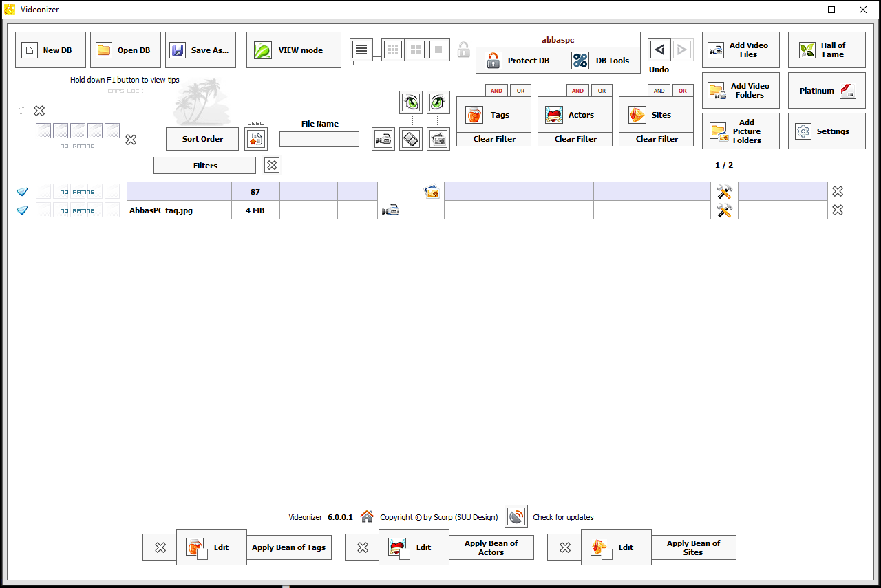Click the camcorder icon after the AbbasPC row

click(x=390, y=210)
